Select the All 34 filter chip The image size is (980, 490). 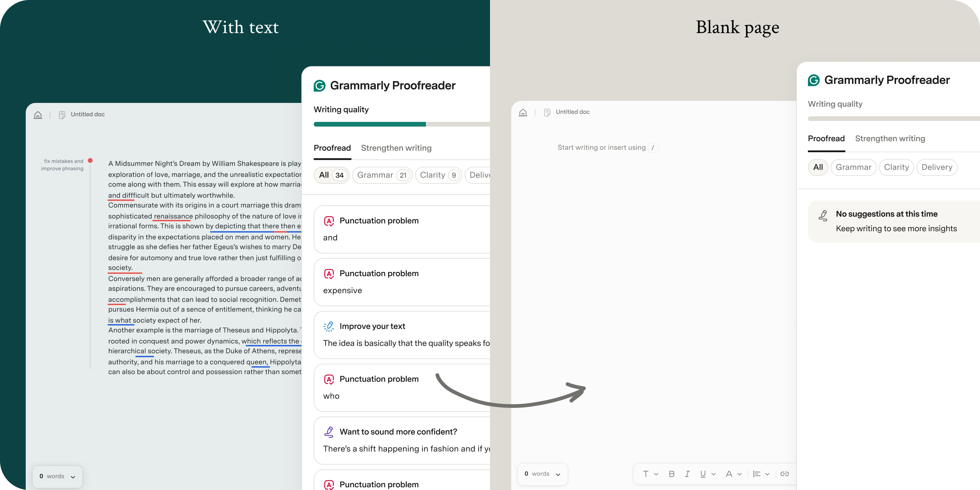point(331,175)
